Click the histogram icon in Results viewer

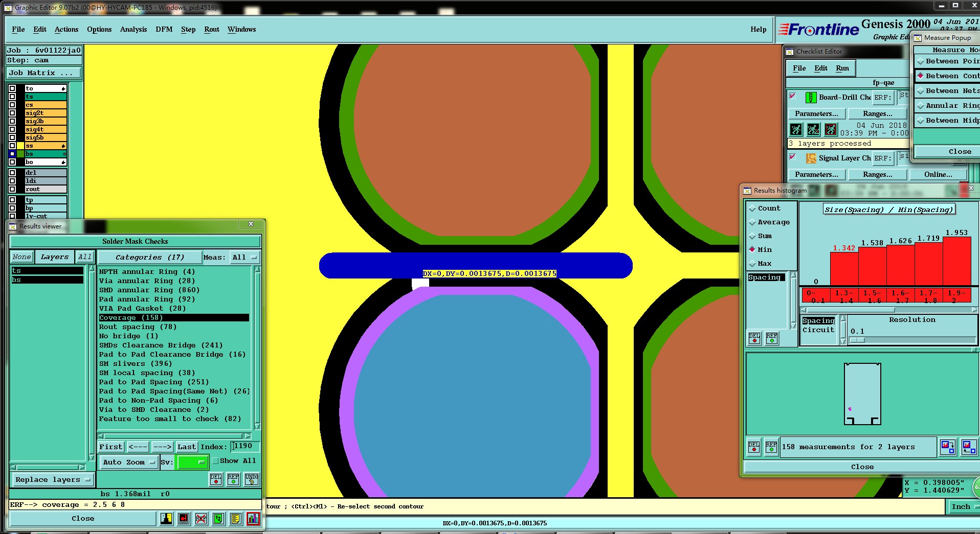click(x=253, y=519)
